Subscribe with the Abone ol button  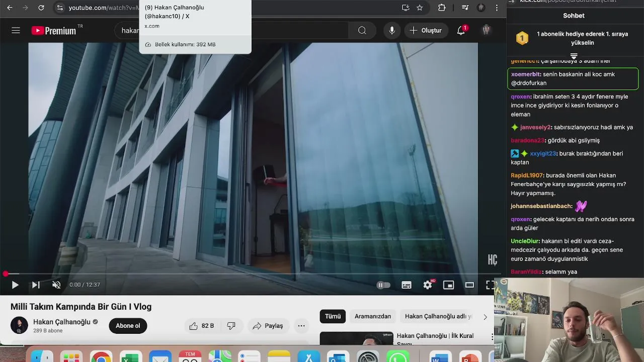tap(128, 326)
